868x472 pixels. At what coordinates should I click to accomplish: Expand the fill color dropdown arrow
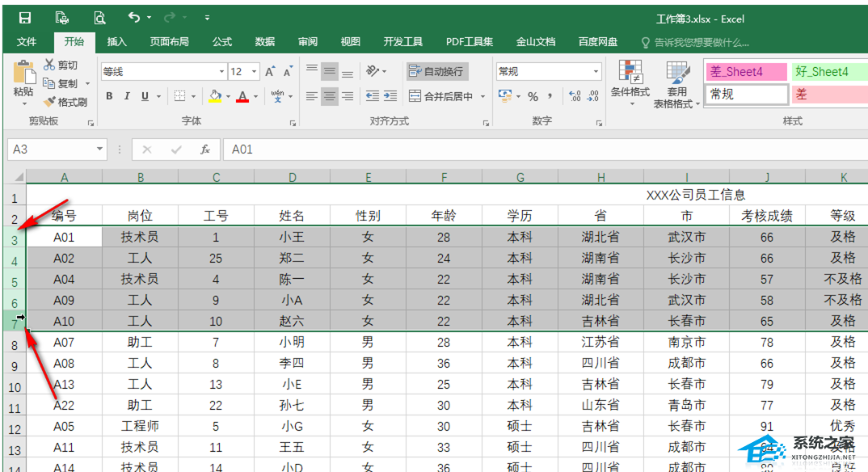pyautogui.click(x=228, y=96)
